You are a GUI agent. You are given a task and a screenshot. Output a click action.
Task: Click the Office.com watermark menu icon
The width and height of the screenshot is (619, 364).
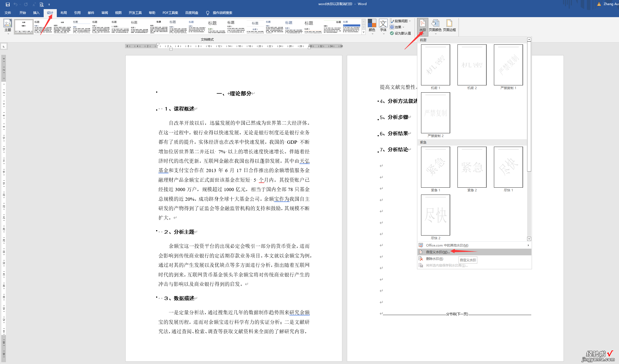421,245
